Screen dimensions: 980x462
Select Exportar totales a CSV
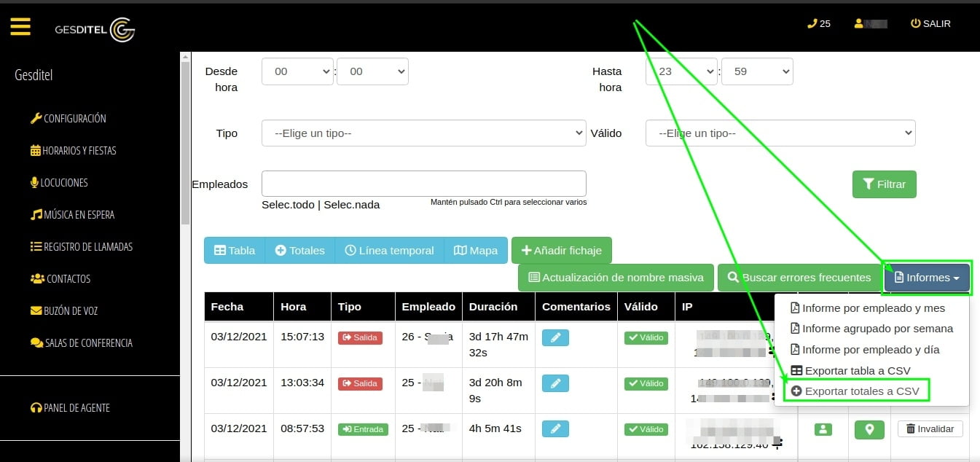coord(855,391)
